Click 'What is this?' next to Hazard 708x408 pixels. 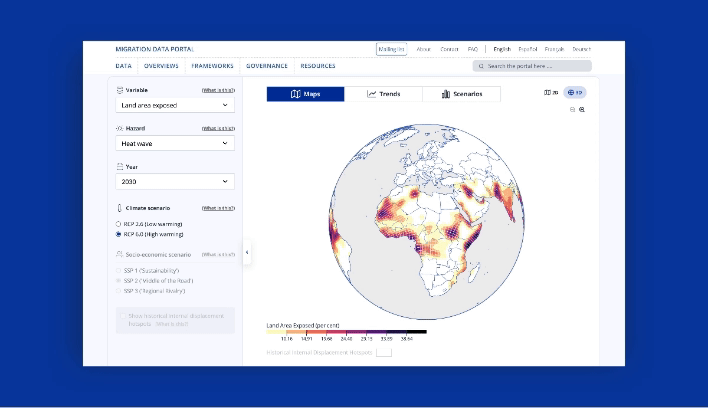[x=218, y=129]
